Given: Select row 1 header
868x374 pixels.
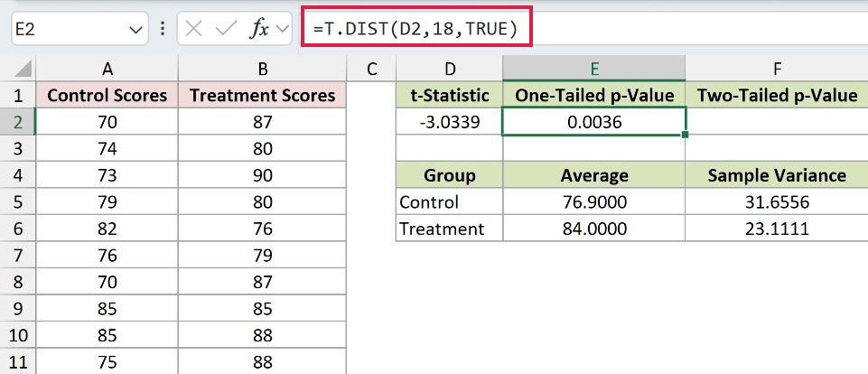Looking at the screenshot, I should [18, 95].
